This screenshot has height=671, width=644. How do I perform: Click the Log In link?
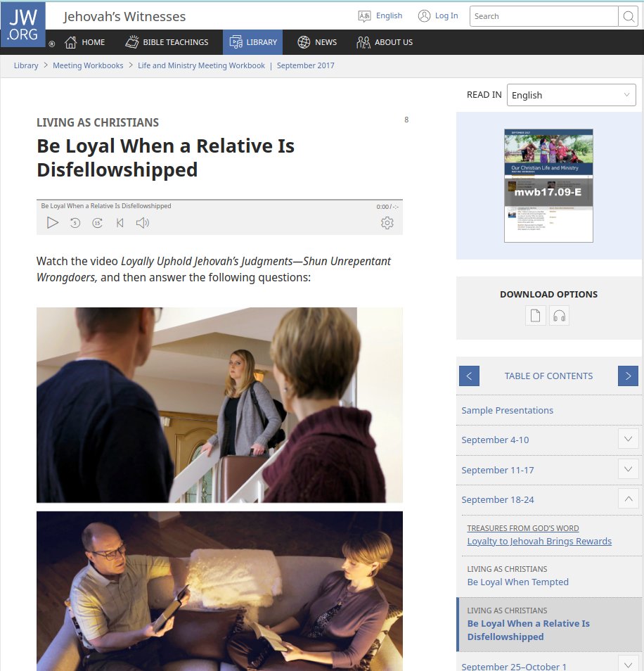click(446, 16)
